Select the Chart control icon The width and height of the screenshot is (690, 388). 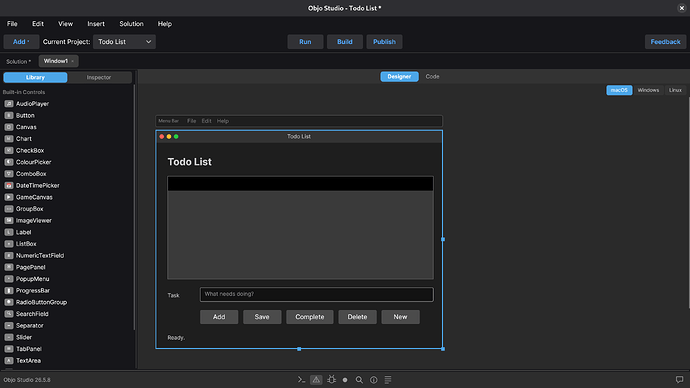[9, 139]
